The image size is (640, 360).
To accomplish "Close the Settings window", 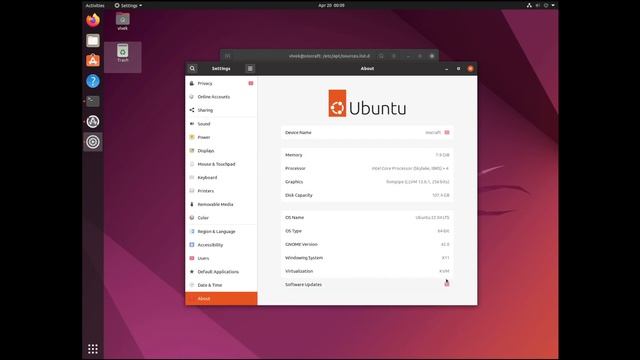I will coord(470,69).
